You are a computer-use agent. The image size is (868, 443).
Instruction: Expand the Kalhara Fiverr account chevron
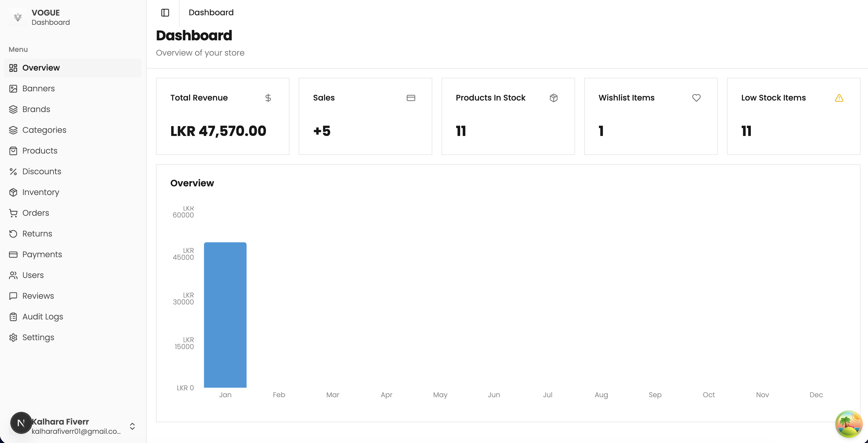click(132, 426)
